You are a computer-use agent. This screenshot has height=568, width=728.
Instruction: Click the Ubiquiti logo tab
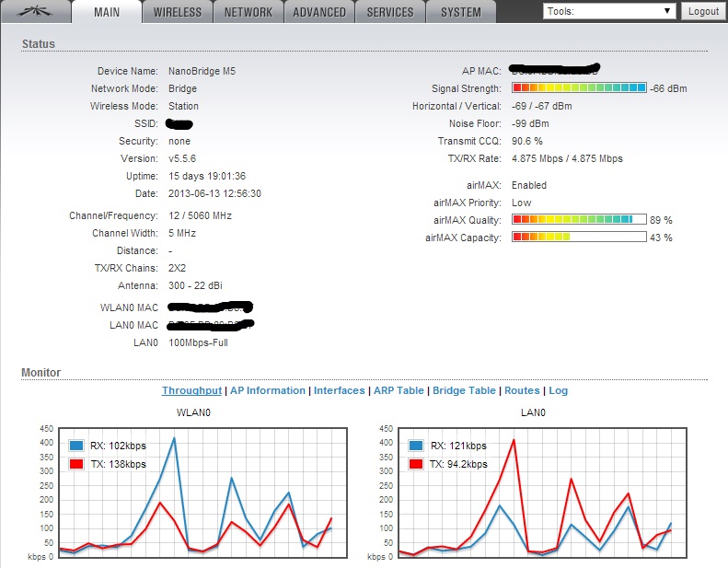(33, 12)
